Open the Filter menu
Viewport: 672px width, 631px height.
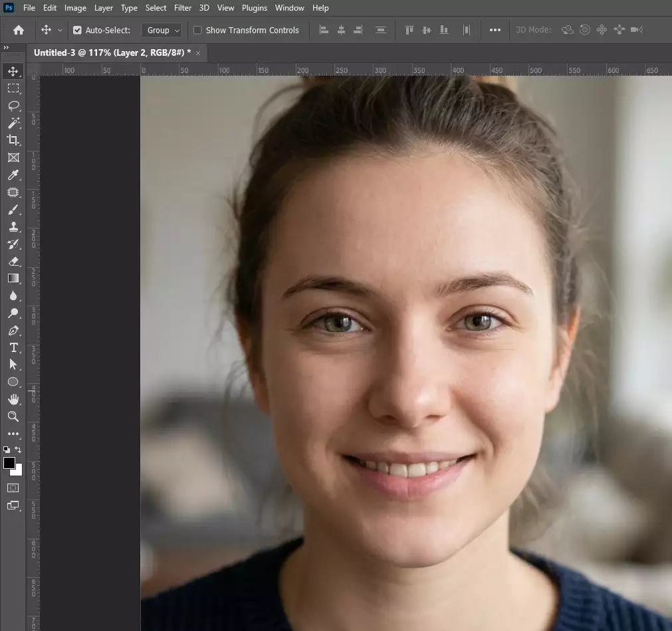(183, 8)
